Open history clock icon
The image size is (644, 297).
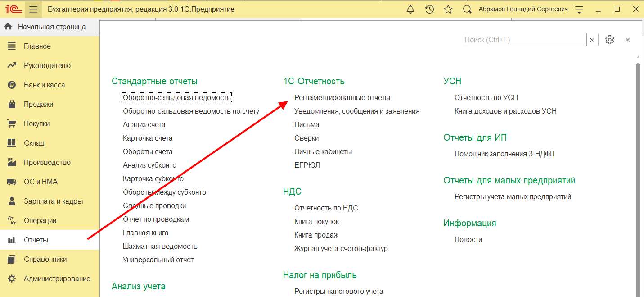pyautogui.click(x=429, y=9)
